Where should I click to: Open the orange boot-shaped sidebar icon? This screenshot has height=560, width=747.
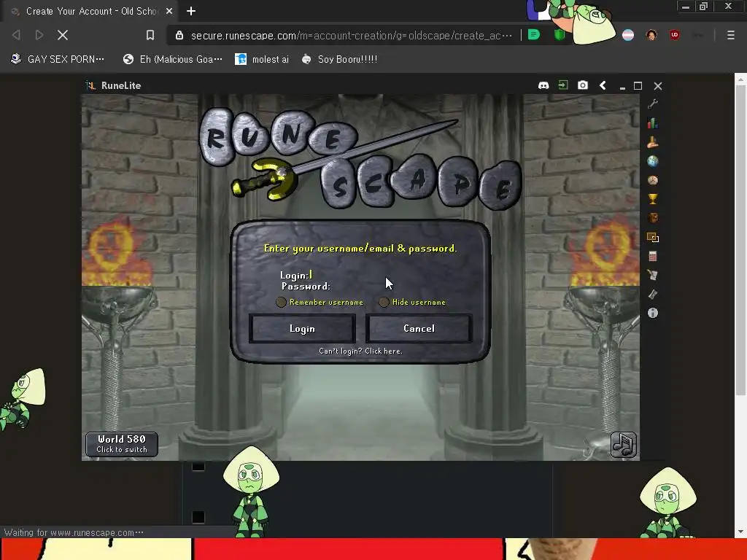653,142
